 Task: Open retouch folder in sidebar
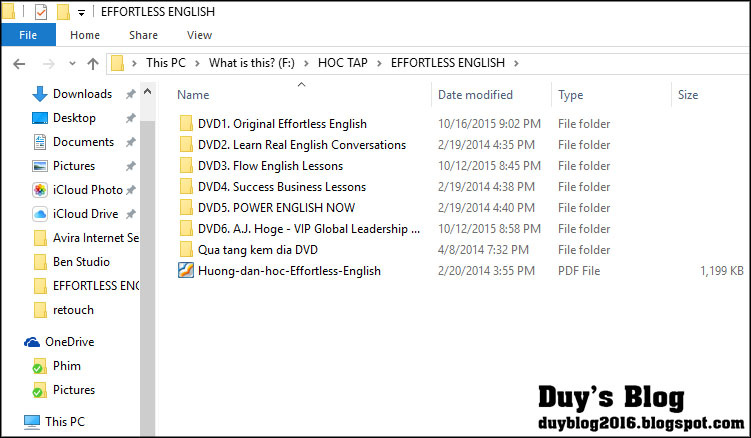(x=73, y=310)
